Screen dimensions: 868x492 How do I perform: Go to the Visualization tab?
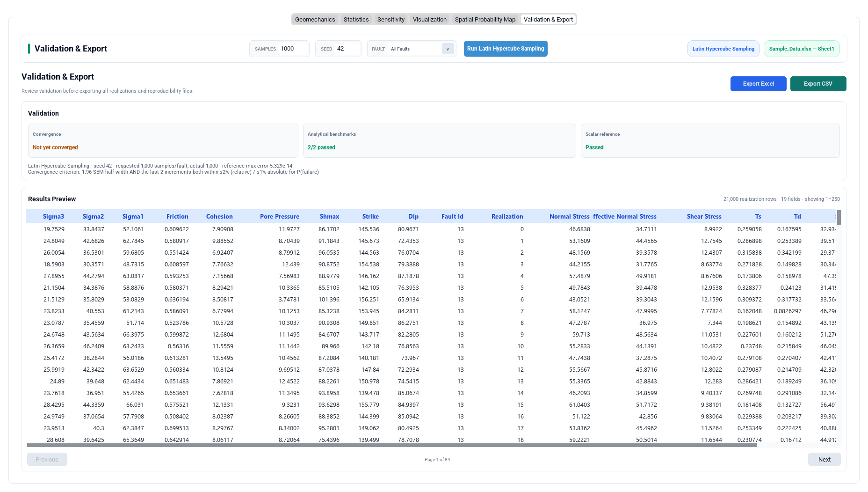click(429, 19)
